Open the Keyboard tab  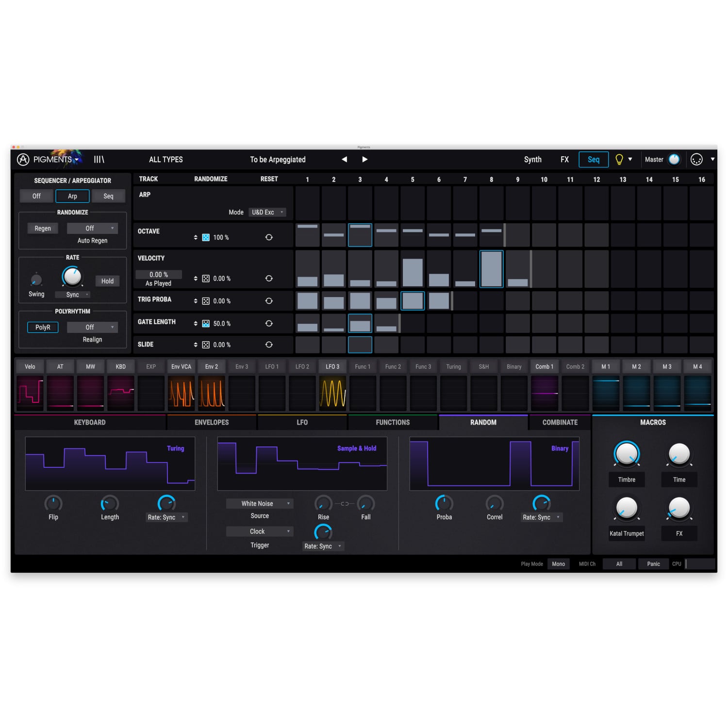click(x=90, y=422)
